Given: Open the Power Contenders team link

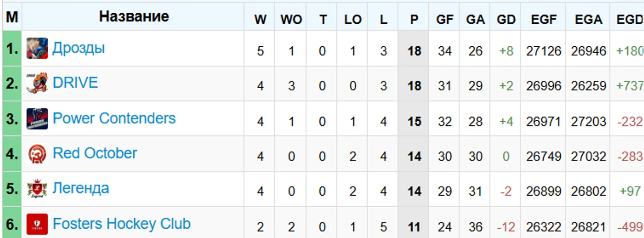Looking at the screenshot, I should coord(114,118).
